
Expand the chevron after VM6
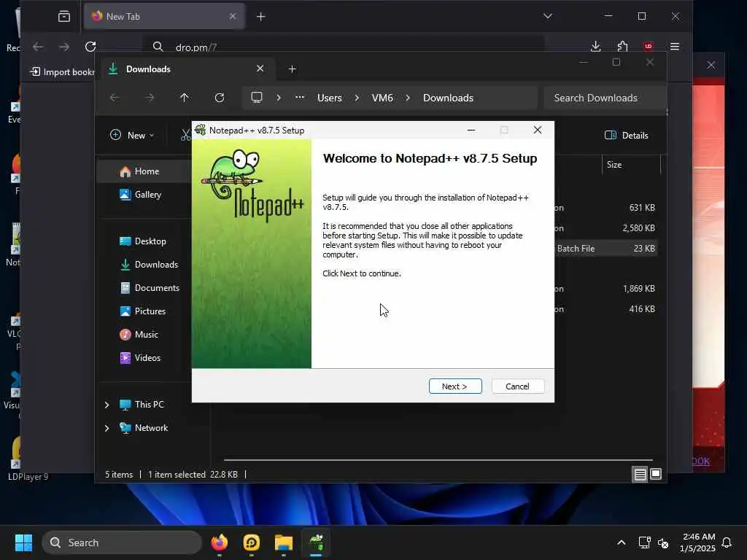coord(408,98)
